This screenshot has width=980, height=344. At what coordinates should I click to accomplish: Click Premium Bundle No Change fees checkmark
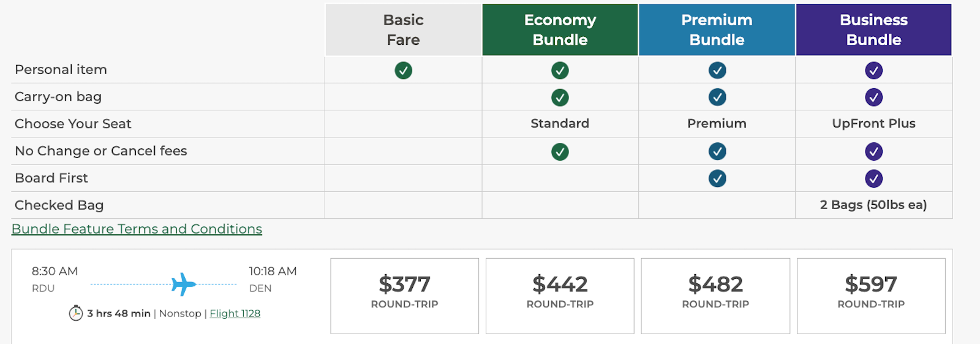717,151
